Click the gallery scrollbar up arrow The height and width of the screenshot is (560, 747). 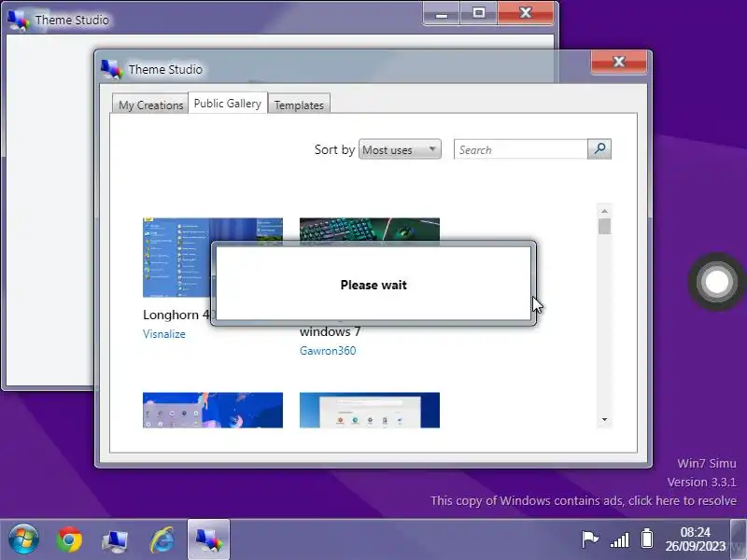[604, 211]
